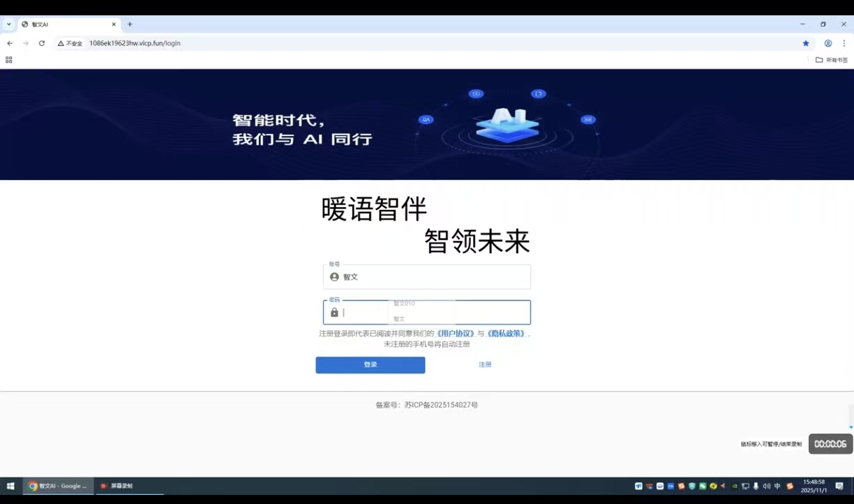Click the volume speaker tray icon
The height and width of the screenshot is (504, 854).
(767, 486)
